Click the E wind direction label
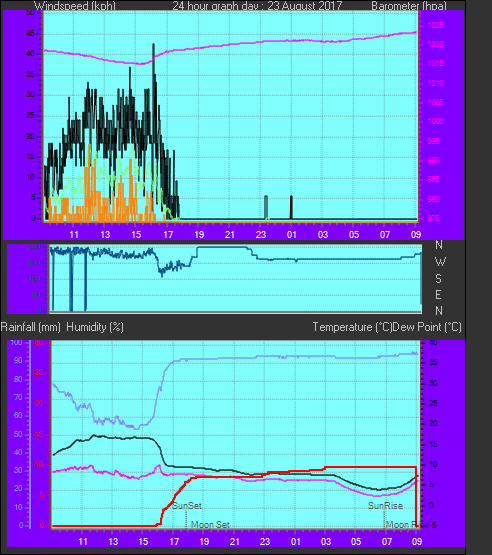Viewport: 492px width, 555px height. [x=439, y=294]
